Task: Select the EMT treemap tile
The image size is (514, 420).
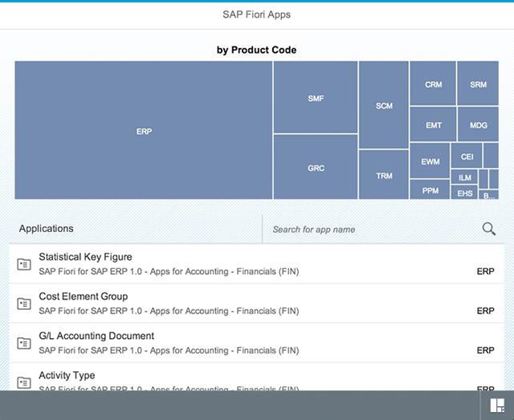Action: click(433, 124)
